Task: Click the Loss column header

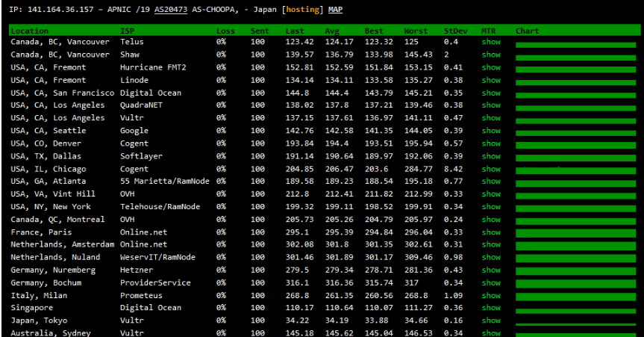Action: [225, 31]
